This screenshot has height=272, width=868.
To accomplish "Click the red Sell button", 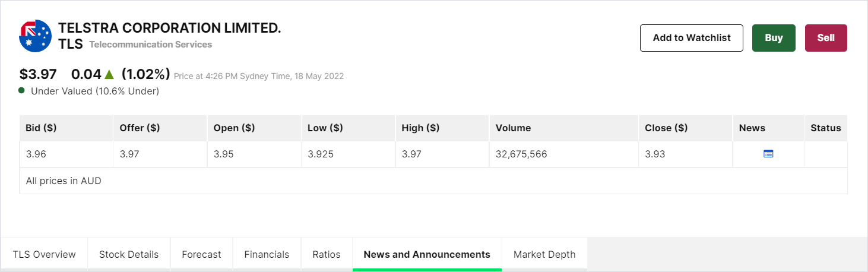I will coord(826,38).
